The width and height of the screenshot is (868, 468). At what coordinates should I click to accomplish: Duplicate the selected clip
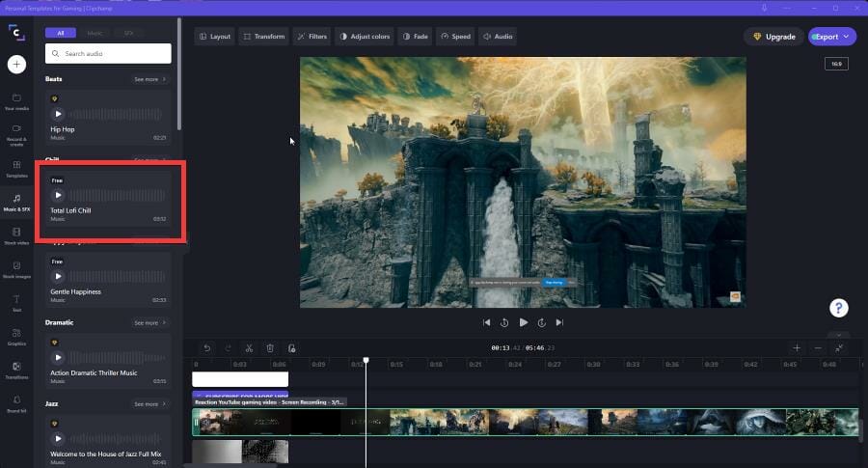click(x=291, y=348)
